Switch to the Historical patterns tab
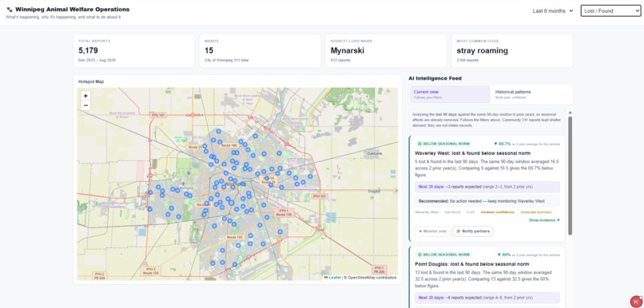The width and height of the screenshot is (644, 308). 531,94
